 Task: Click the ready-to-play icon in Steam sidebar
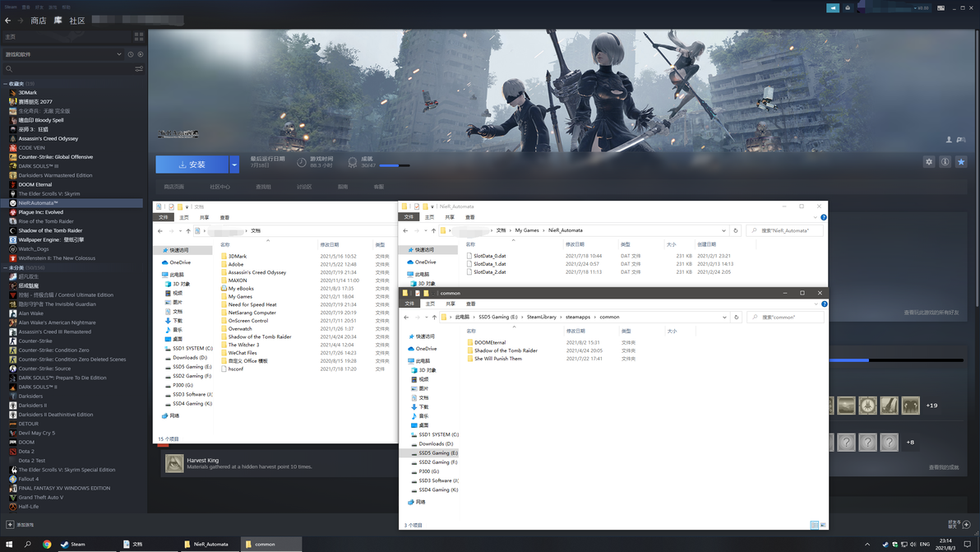140,54
